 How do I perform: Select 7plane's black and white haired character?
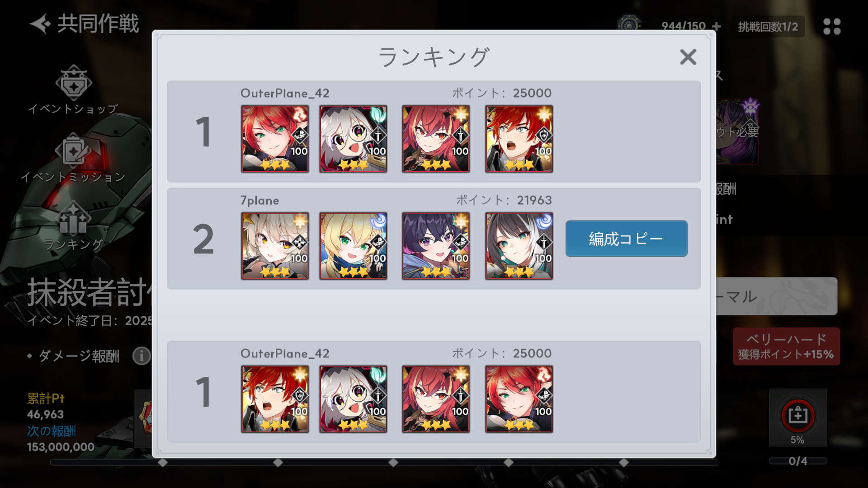(519, 246)
